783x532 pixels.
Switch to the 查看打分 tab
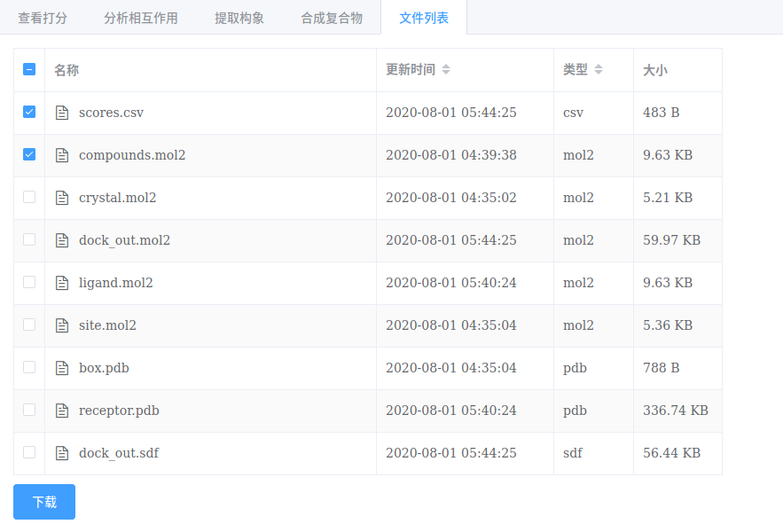point(43,18)
